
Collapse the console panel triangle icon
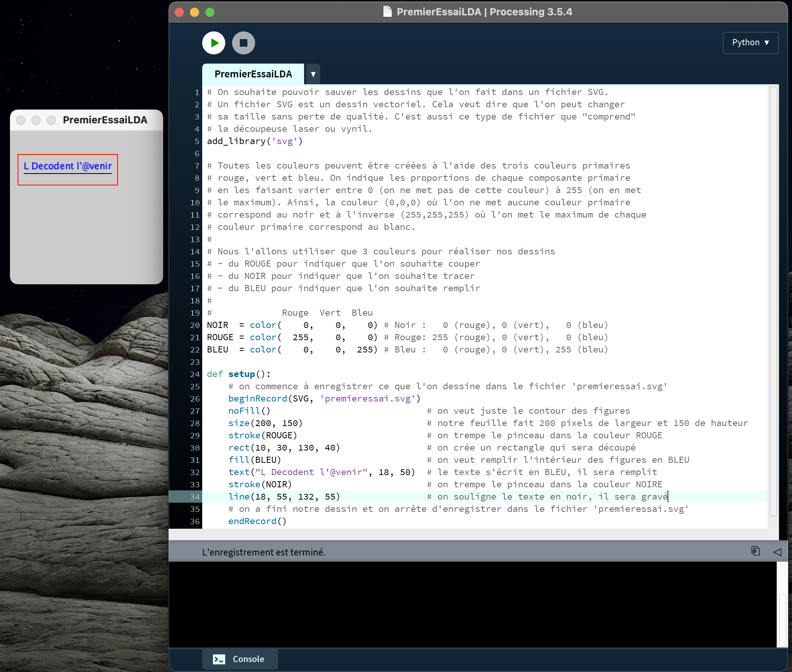(777, 552)
